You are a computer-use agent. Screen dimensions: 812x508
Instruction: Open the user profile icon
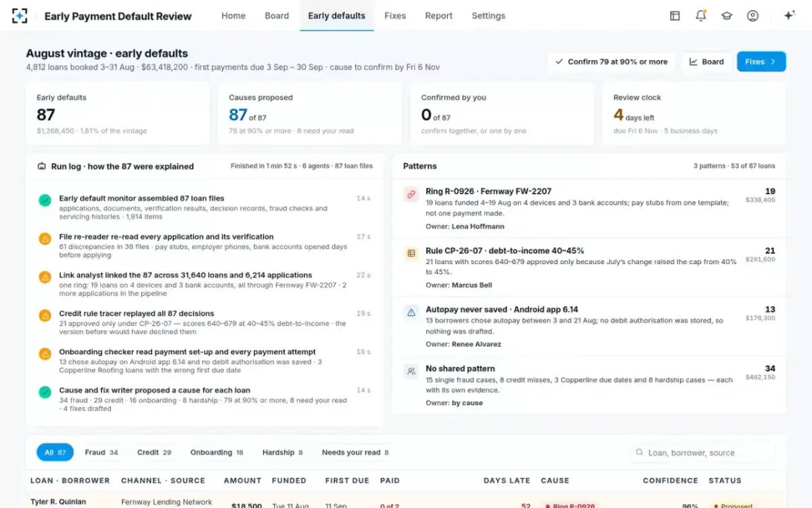(752, 16)
